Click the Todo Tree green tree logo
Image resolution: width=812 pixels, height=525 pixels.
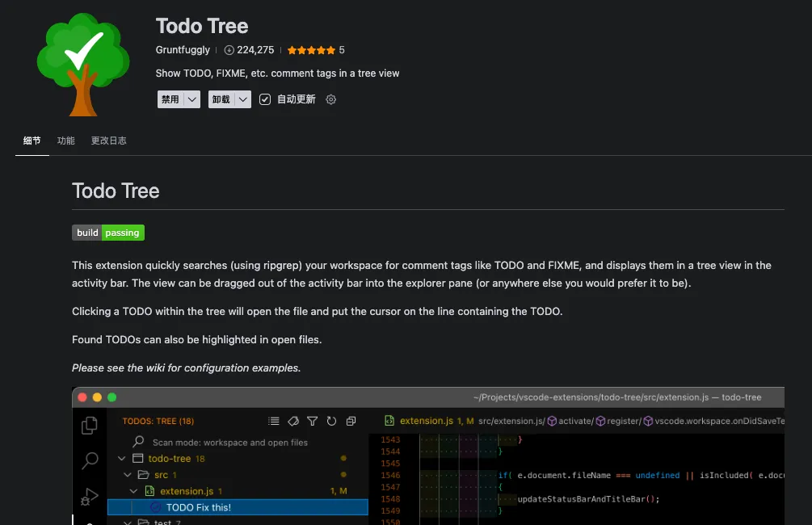pyautogui.click(x=83, y=65)
